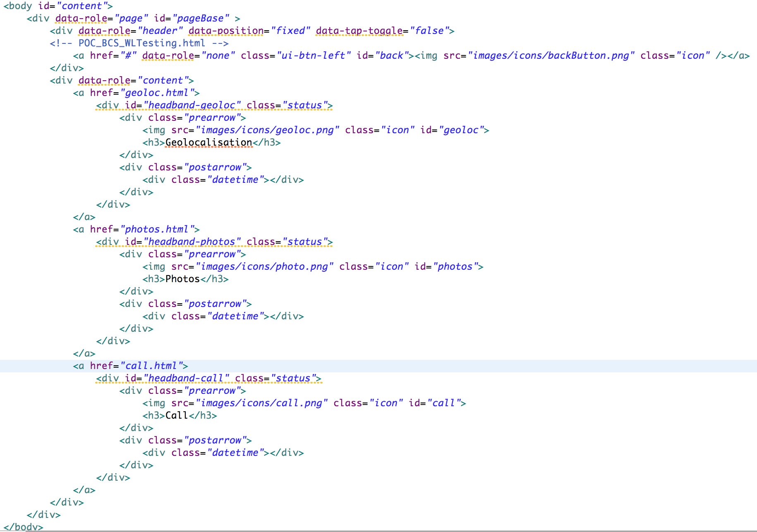Click the data-position "fixed" attribute value
Image resolution: width=757 pixels, height=532 pixels.
(x=290, y=31)
